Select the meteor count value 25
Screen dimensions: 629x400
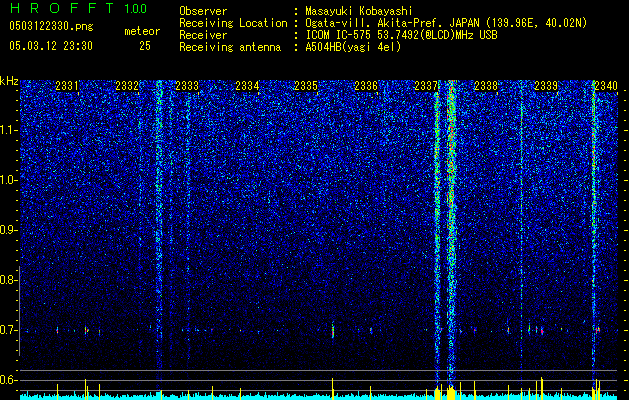point(145,46)
